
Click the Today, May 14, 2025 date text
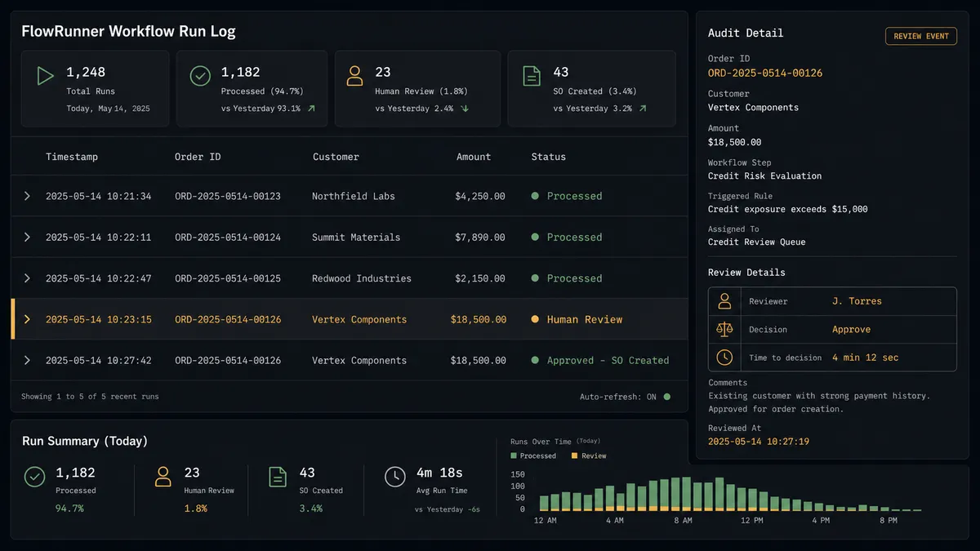[108, 109]
